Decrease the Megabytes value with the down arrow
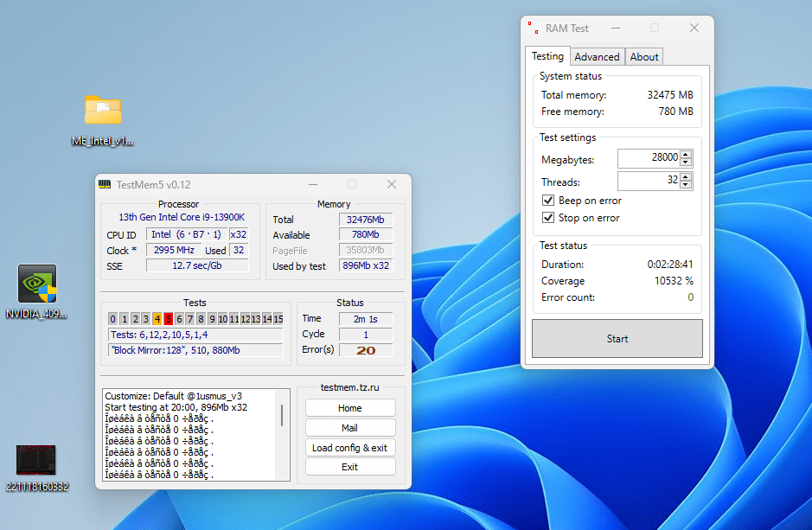The image size is (812, 530). click(686, 162)
